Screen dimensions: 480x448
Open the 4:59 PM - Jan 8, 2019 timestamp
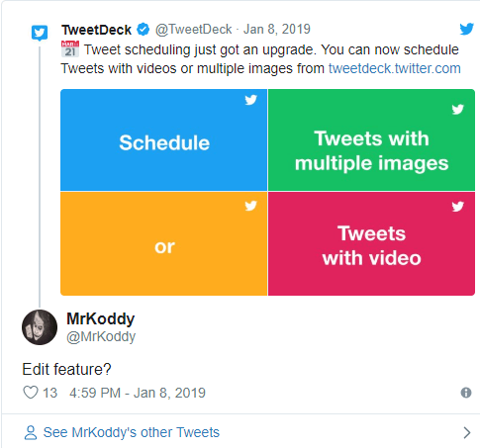(138, 393)
